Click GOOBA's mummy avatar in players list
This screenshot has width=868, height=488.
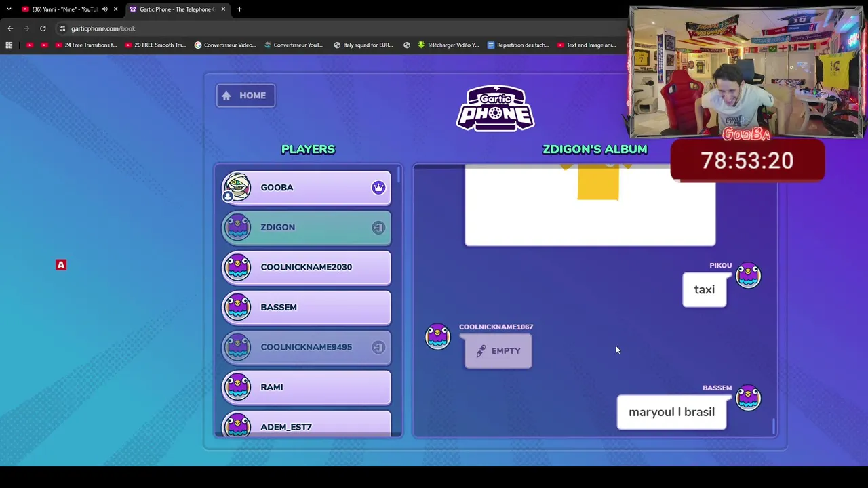click(237, 188)
